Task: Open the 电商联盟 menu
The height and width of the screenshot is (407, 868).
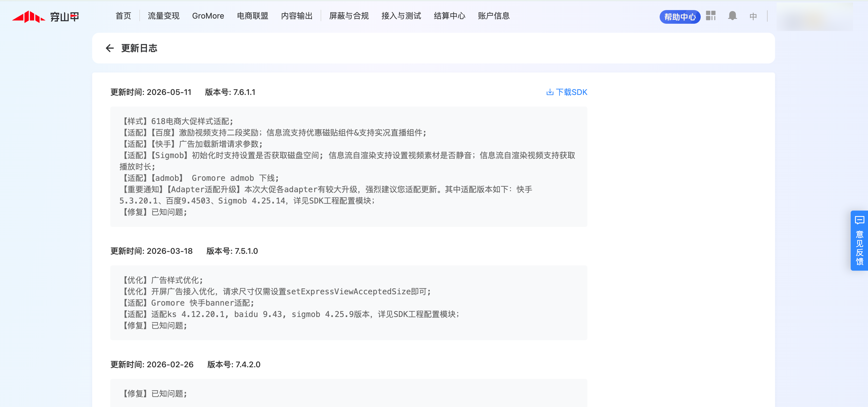Action: (x=253, y=16)
